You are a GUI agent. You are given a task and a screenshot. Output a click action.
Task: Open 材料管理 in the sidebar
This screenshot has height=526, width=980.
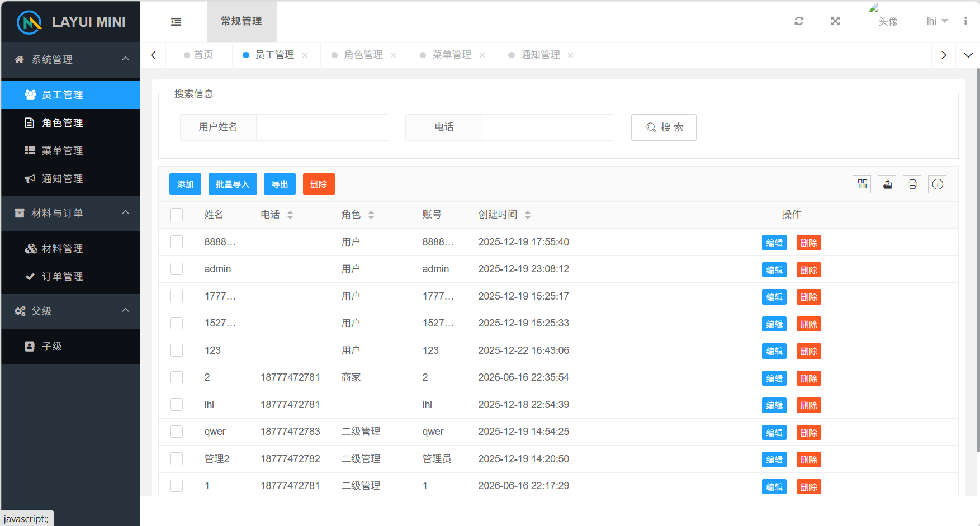70,249
